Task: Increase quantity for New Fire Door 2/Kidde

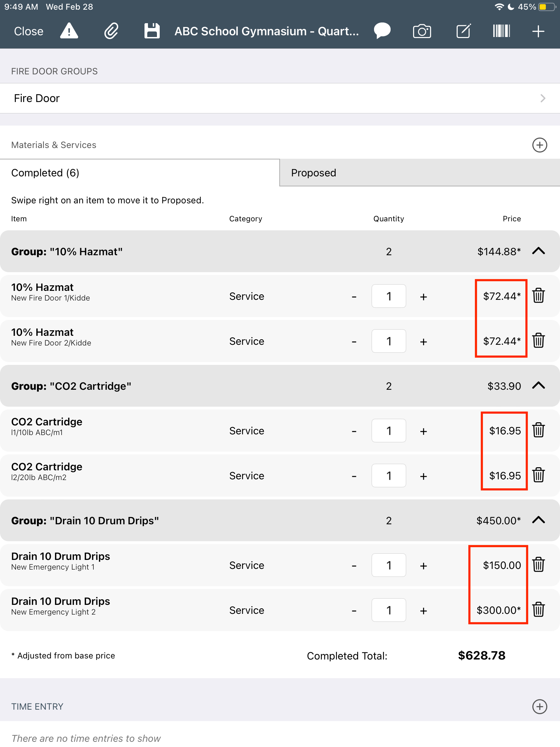Action: click(x=423, y=342)
